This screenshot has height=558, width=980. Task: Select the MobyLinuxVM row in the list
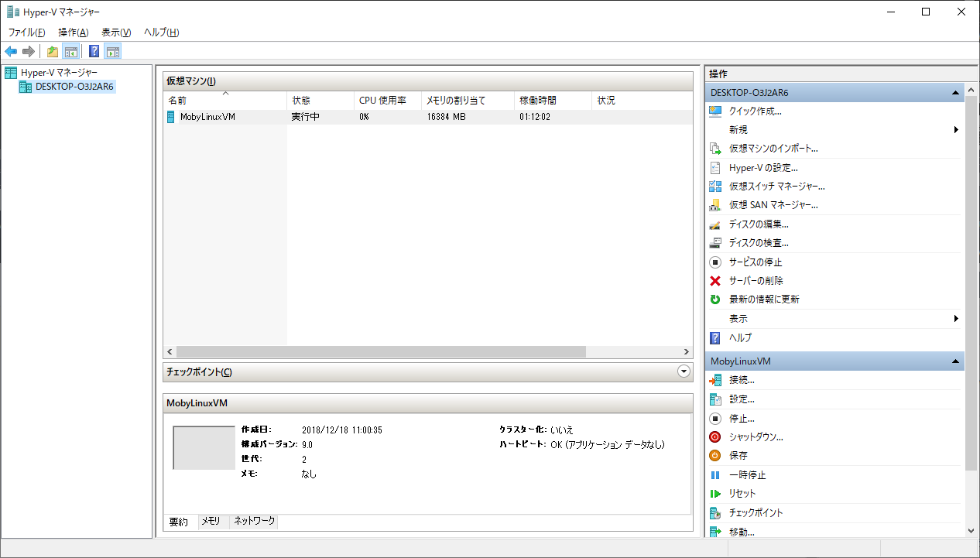(428, 118)
